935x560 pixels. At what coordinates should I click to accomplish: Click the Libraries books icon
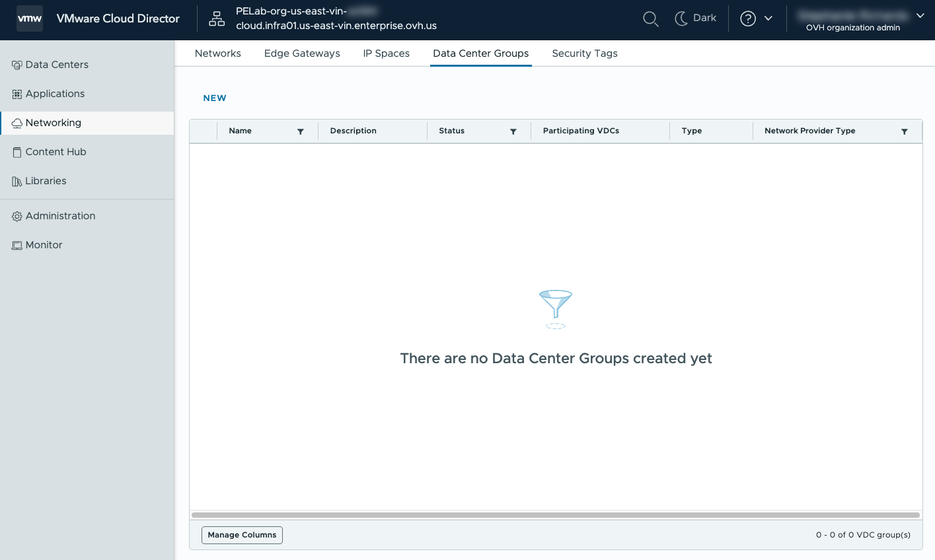(17, 182)
